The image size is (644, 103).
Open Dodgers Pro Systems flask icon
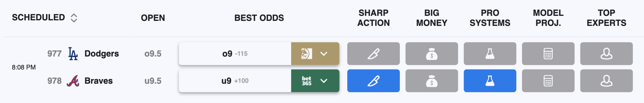click(x=490, y=54)
